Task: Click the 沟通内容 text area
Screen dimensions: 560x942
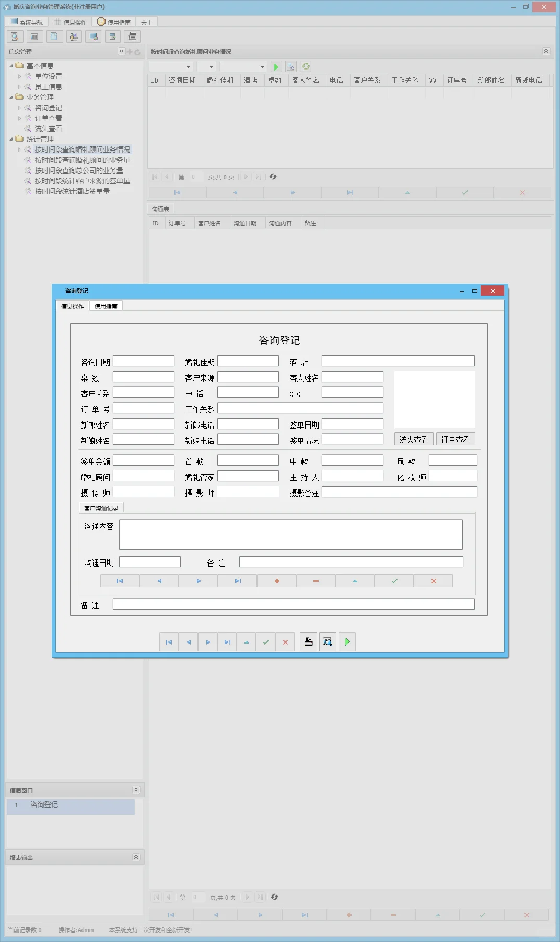Action: click(x=291, y=534)
